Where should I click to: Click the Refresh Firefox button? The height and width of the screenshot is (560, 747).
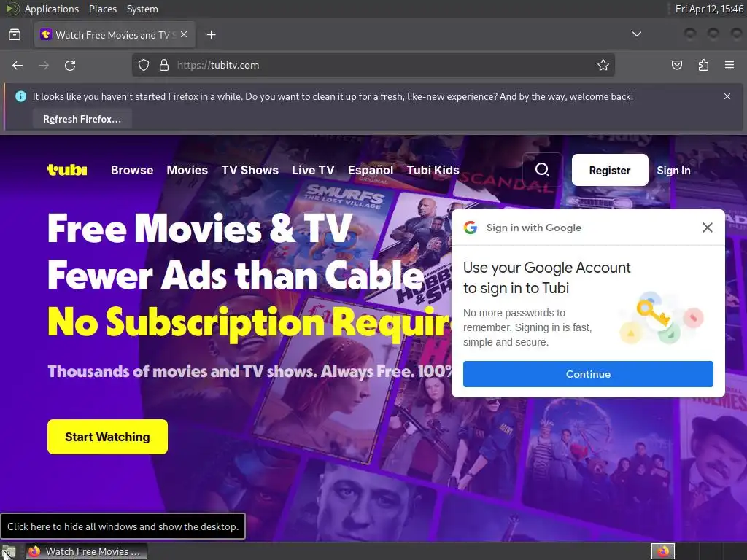(x=82, y=119)
